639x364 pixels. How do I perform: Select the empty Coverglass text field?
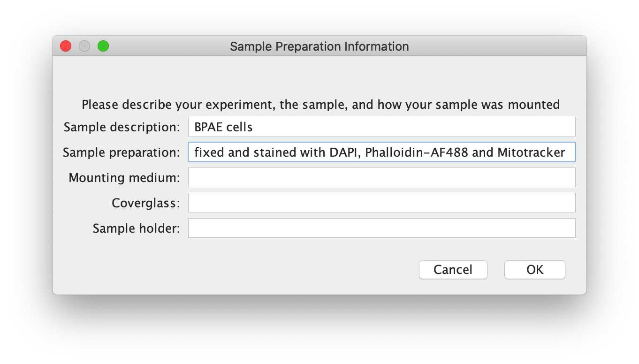click(382, 203)
